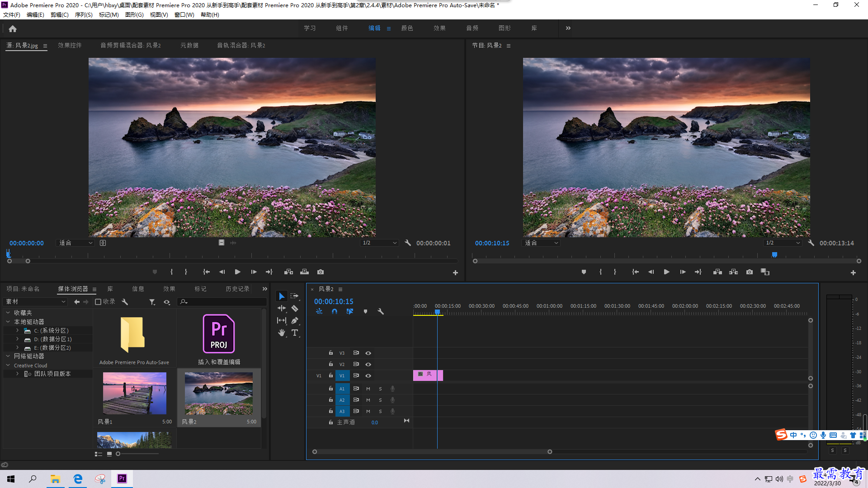868x488 pixels.
Task: Click Overwrite button in Source monitor
Action: (x=304, y=272)
